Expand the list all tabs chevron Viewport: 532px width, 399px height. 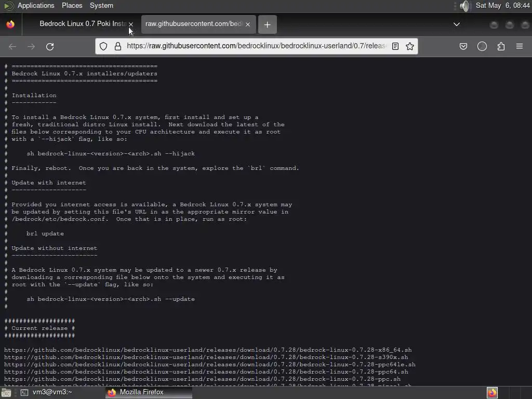pos(457,24)
